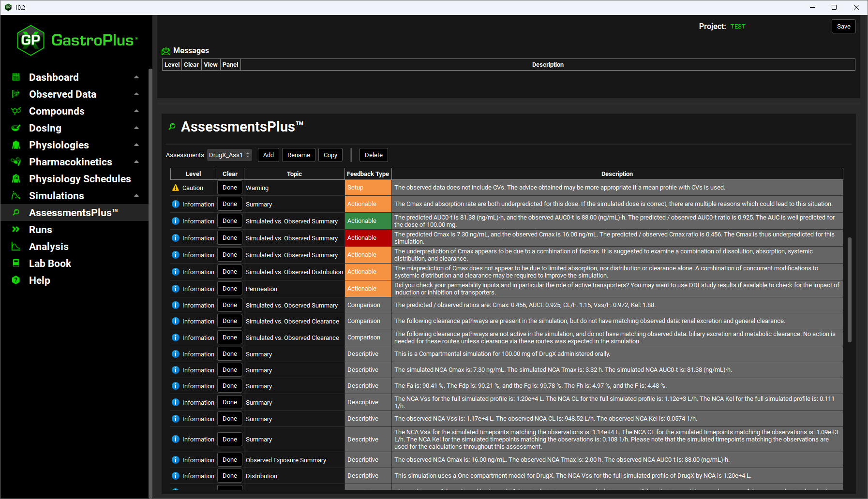This screenshot has height=499, width=868.
Task: Mark the Warning row as Done
Action: (230, 188)
